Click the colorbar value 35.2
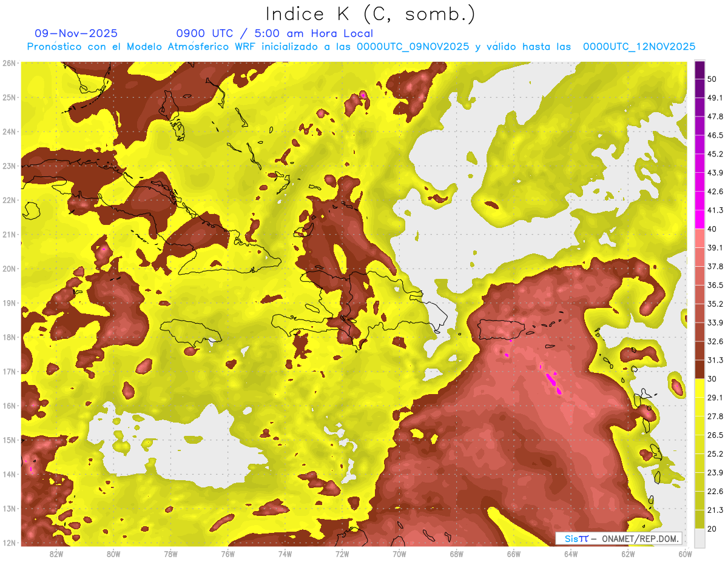 [x=715, y=304]
